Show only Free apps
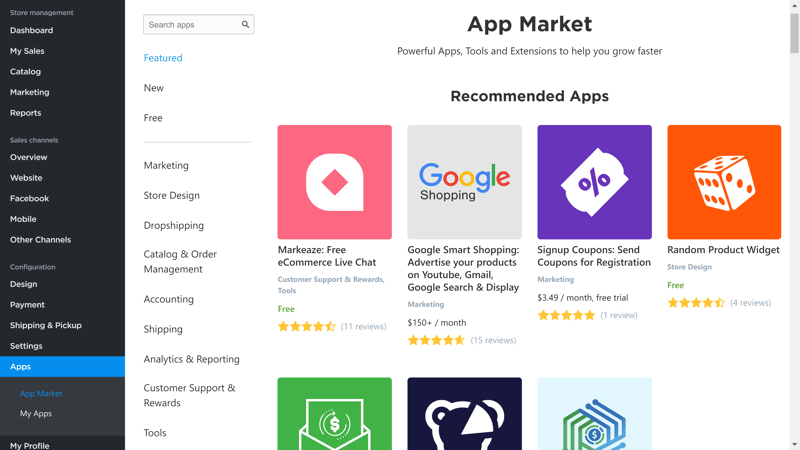The width and height of the screenshot is (800, 450). click(x=153, y=118)
